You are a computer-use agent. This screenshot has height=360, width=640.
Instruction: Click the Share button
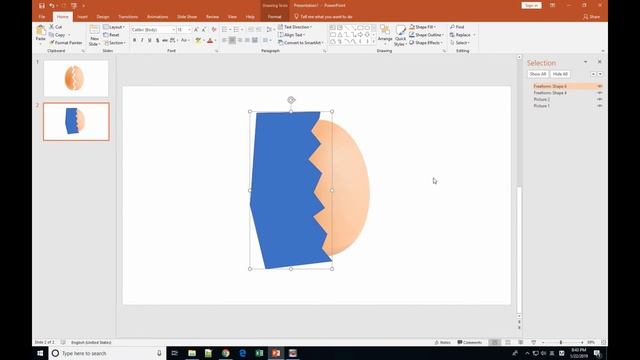592,17
